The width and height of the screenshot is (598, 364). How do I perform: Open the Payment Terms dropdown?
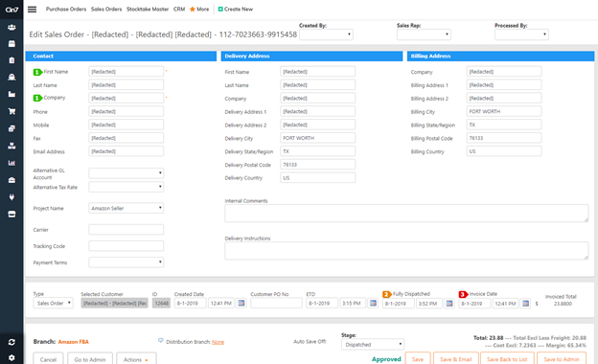(x=126, y=262)
